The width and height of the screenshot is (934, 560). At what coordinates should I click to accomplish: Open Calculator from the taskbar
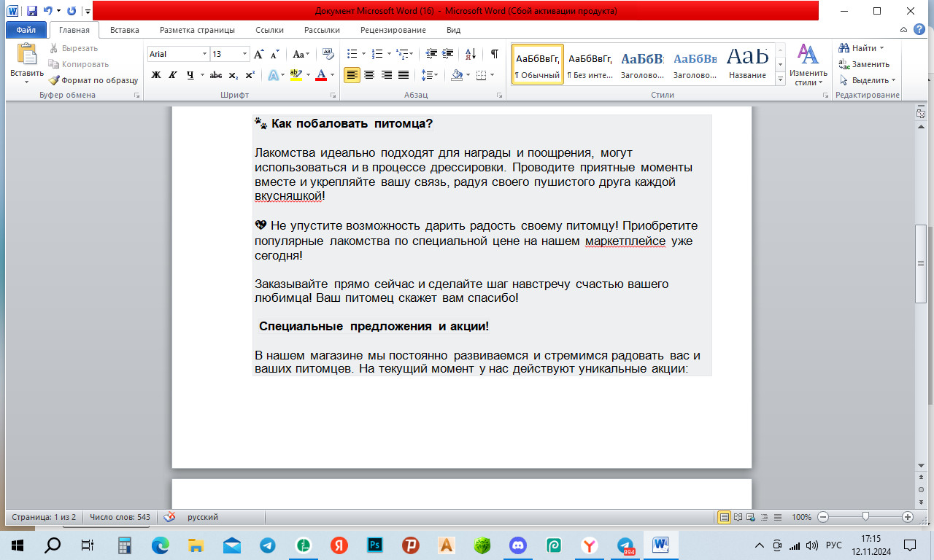click(125, 545)
